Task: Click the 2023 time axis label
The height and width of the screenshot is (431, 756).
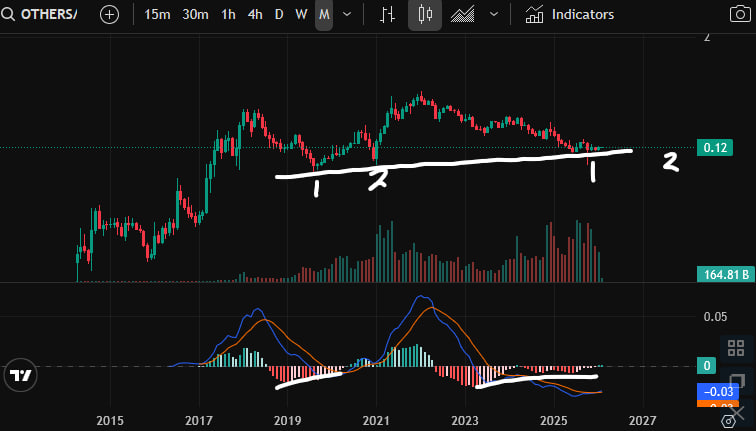Action: pos(465,421)
